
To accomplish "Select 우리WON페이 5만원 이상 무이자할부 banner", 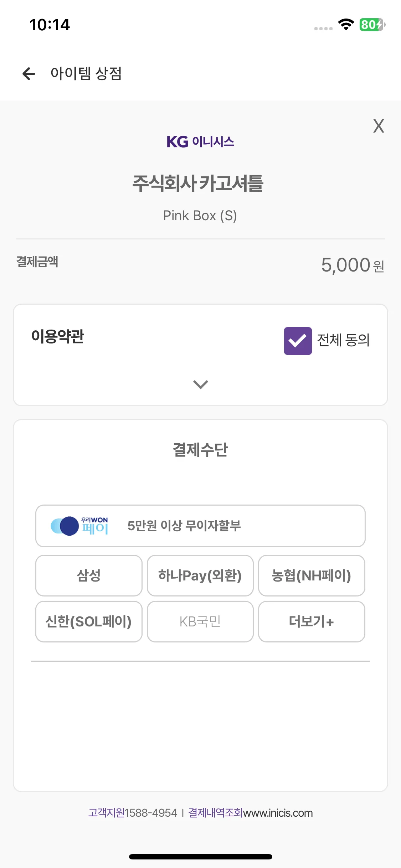I will pos(200,526).
